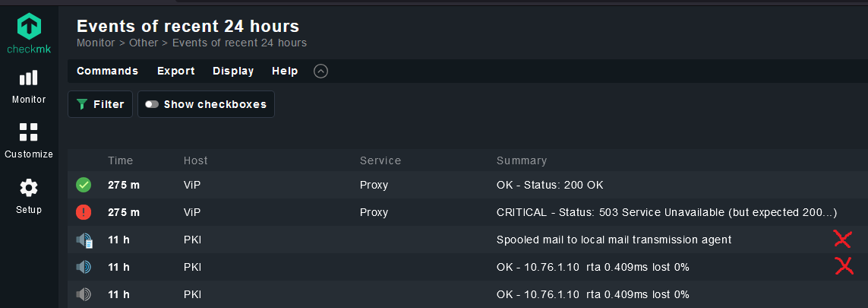Collapse the menu bar chevron
This screenshot has width=868, height=308.
coord(320,71)
